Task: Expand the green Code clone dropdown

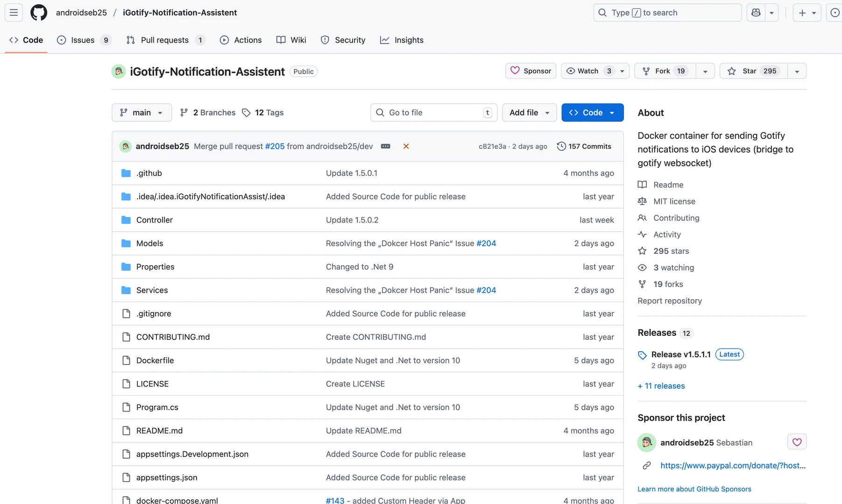Action: [x=592, y=112]
